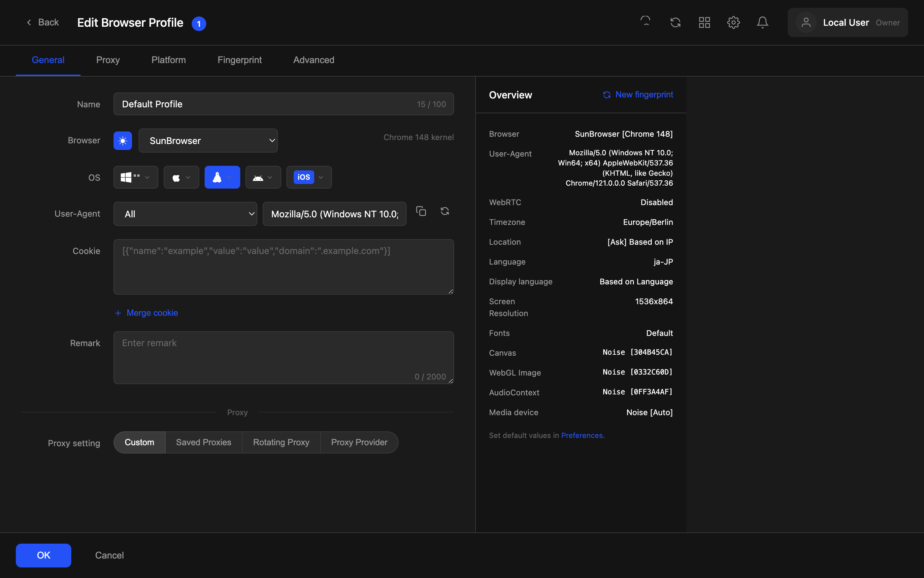Expand Android version dropdown arrow
The height and width of the screenshot is (578, 924).
(270, 177)
